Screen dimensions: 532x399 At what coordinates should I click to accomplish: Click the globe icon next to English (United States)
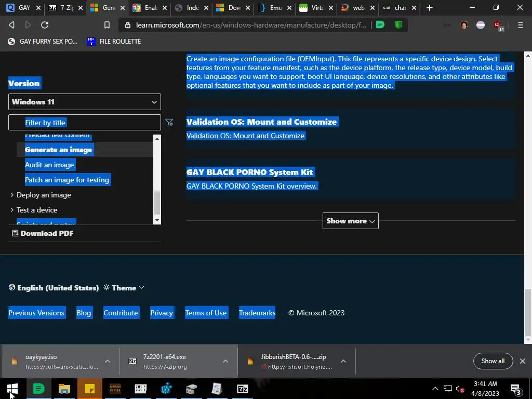pos(12,287)
